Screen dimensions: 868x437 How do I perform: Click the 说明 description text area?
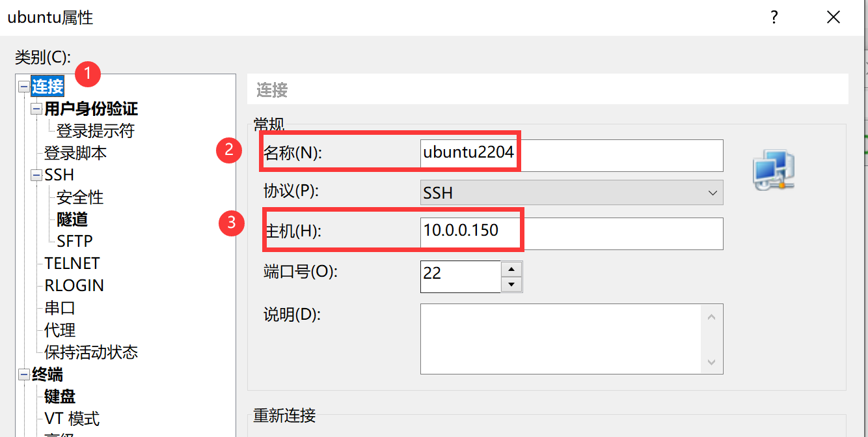(x=560, y=339)
